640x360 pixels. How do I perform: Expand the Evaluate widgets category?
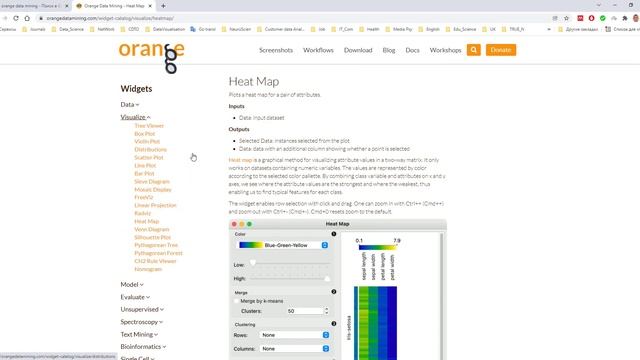click(x=135, y=297)
